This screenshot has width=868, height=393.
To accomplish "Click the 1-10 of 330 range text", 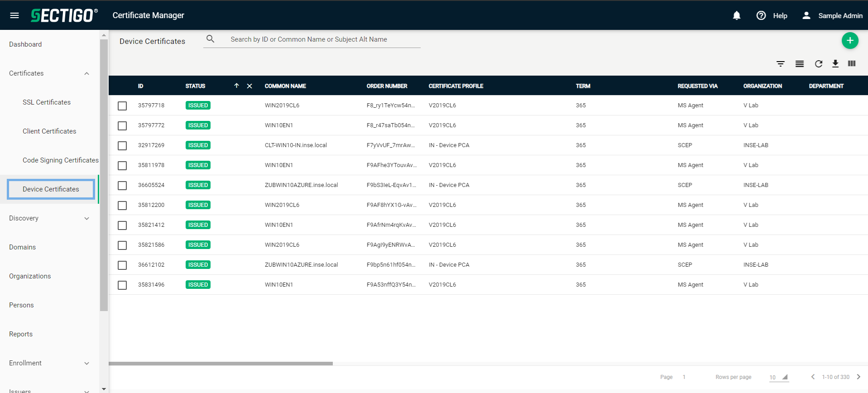I will pyautogui.click(x=835, y=377).
